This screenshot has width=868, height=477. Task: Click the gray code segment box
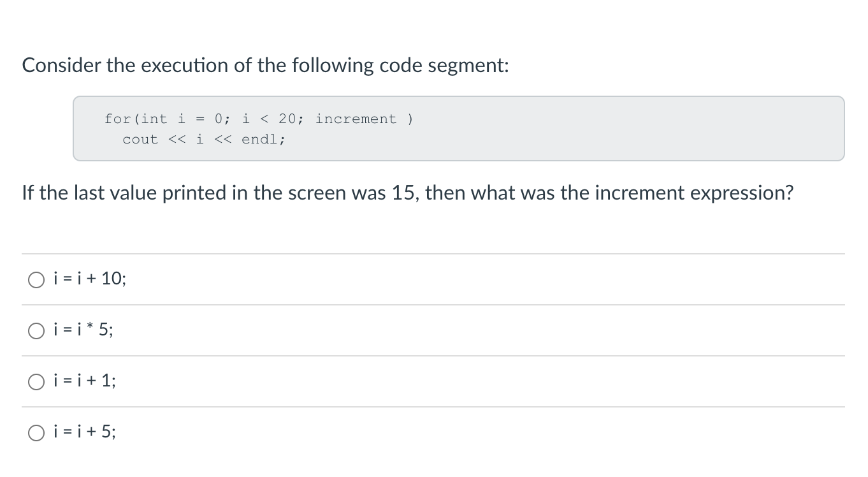(x=459, y=128)
